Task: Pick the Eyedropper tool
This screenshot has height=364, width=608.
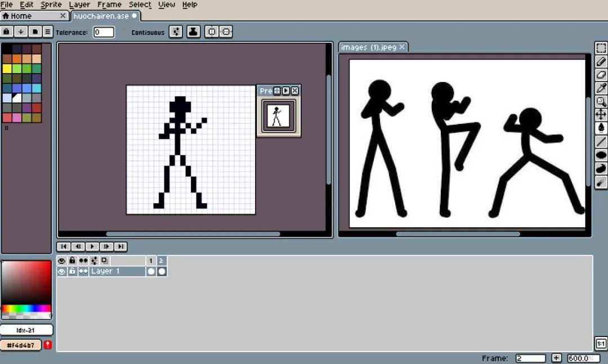Action: click(601, 88)
